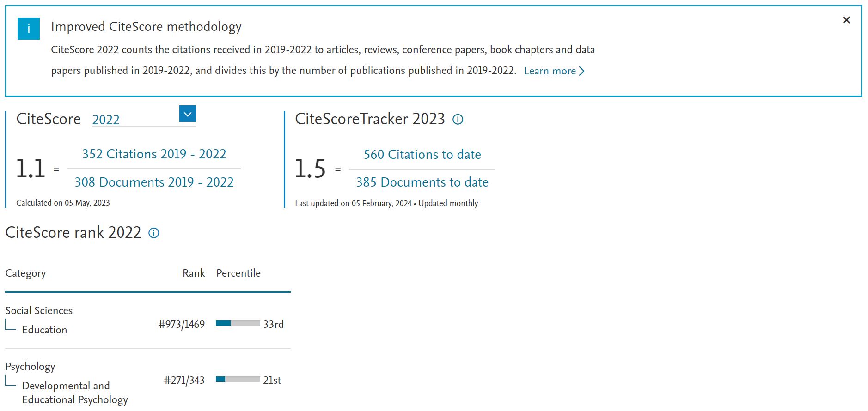The width and height of the screenshot is (868, 411).
Task: Click 'Improved CiteScore methodology' heading
Action: click(x=146, y=27)
